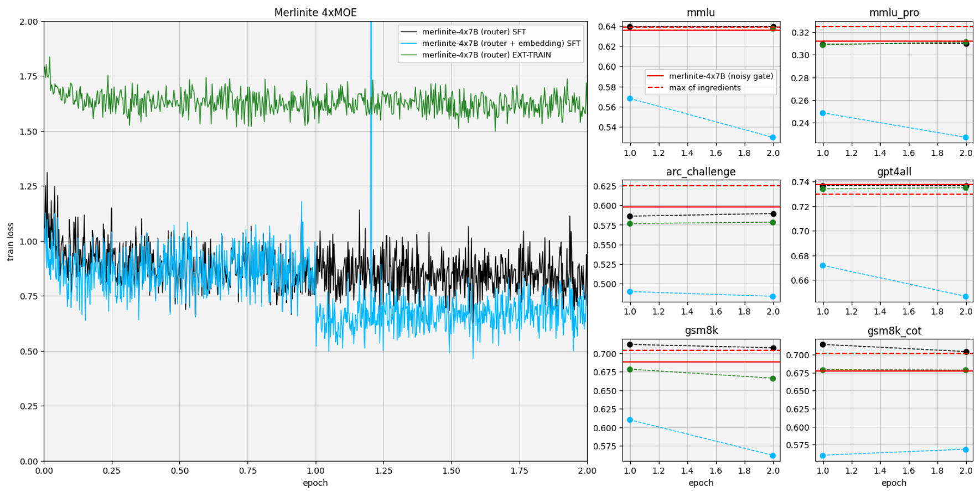Click the 'epoch' label under the gsm8k plot

(701, 483)
